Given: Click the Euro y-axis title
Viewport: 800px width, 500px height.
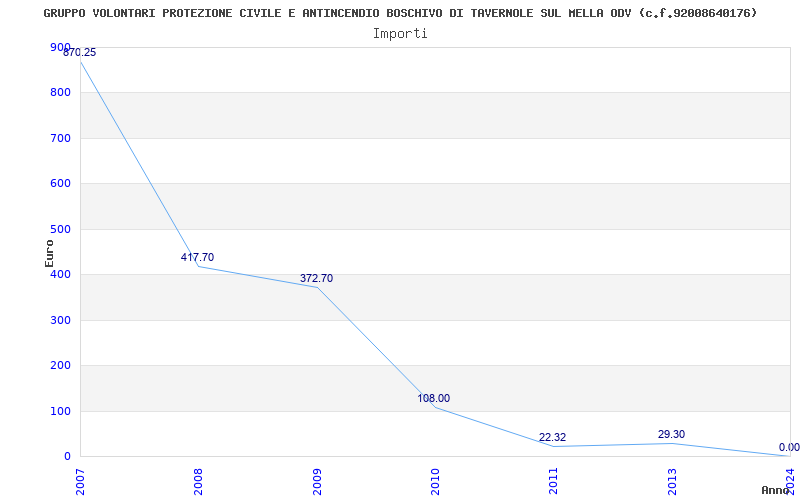Looking at the screenshot, I should (x=49, y=252).
